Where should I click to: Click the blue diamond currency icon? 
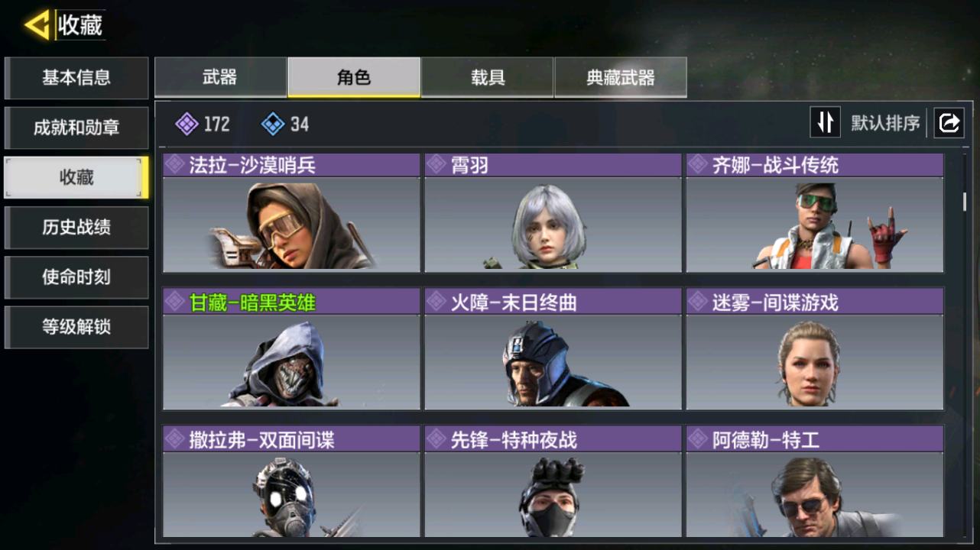tap(273, 124)
